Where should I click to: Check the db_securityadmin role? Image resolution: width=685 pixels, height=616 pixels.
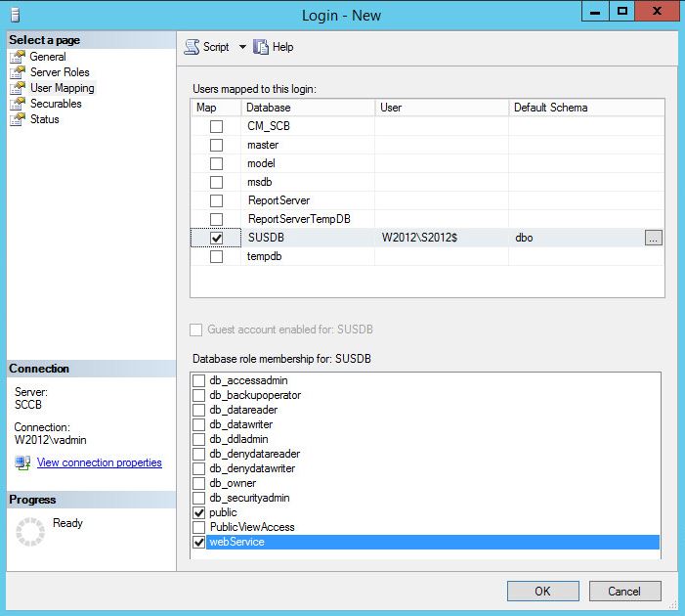click(198, 498)
